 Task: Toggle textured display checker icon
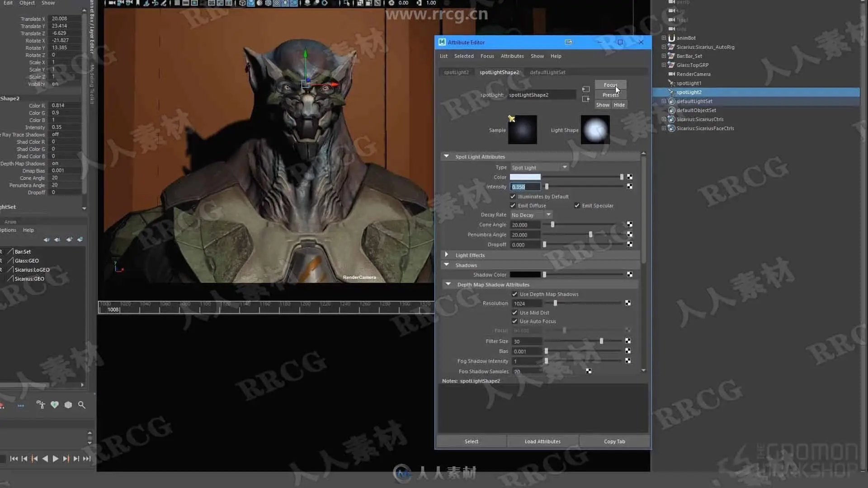coord(277,3)
